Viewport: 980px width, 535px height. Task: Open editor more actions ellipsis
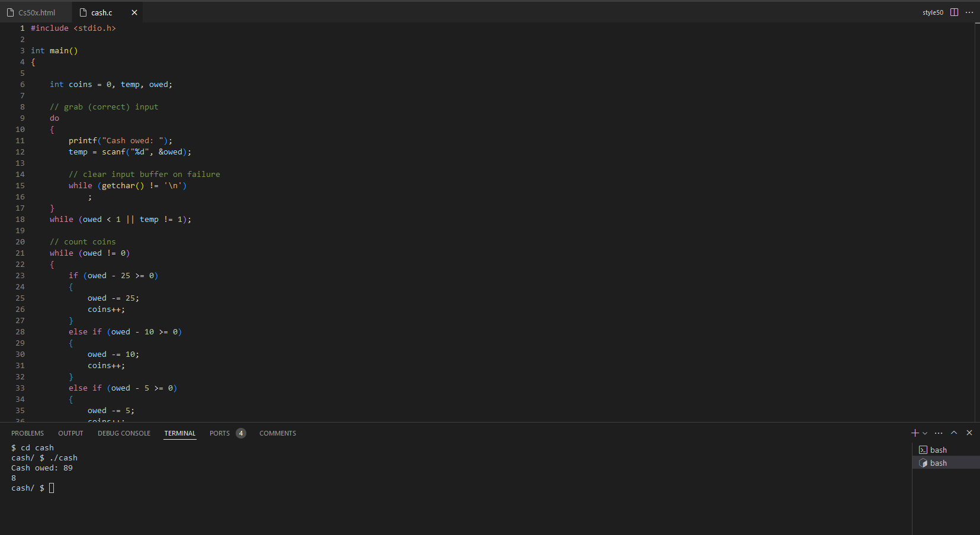tap(969, 12)
